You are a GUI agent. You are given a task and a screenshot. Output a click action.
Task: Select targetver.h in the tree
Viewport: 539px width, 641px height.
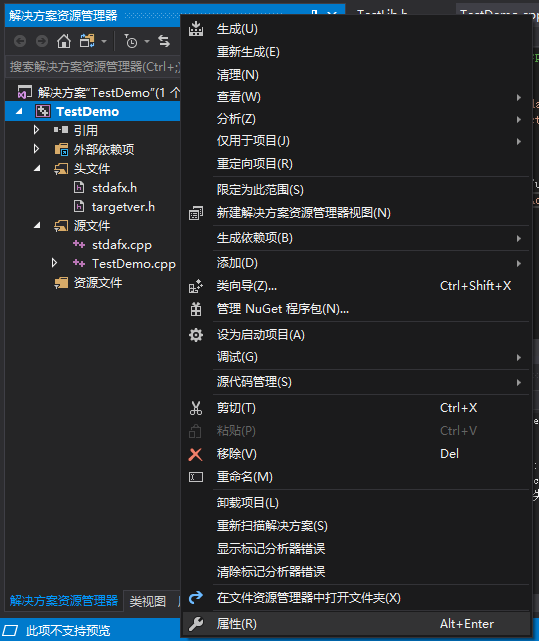click(123, 207)
